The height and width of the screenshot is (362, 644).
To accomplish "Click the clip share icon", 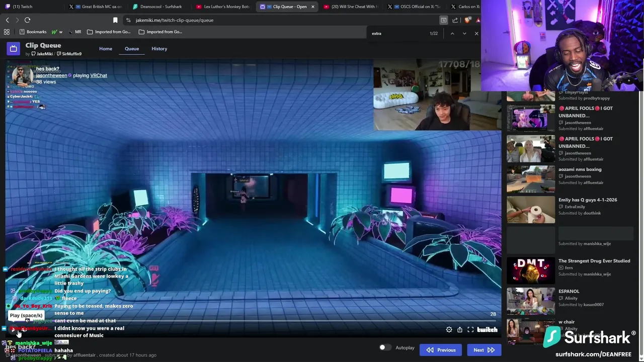I will point(460,330).
